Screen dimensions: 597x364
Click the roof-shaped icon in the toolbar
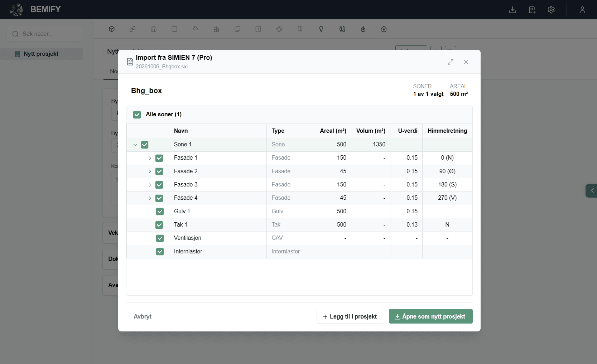(196, 28)
